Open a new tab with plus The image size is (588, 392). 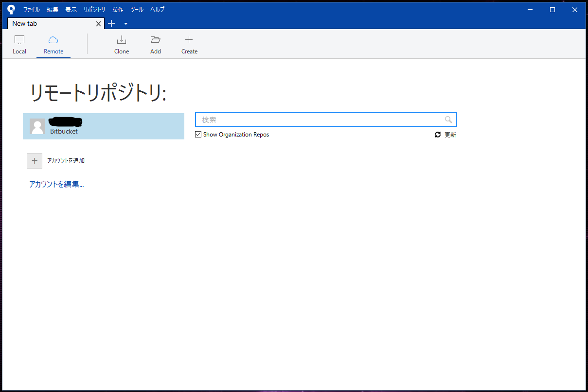[111, 23]
